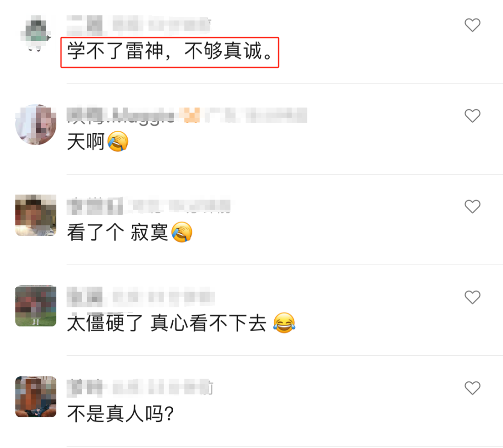Open blurred username above '天啊' comment
This screenshot has width=503, height=448.
[x=187, y=115]
